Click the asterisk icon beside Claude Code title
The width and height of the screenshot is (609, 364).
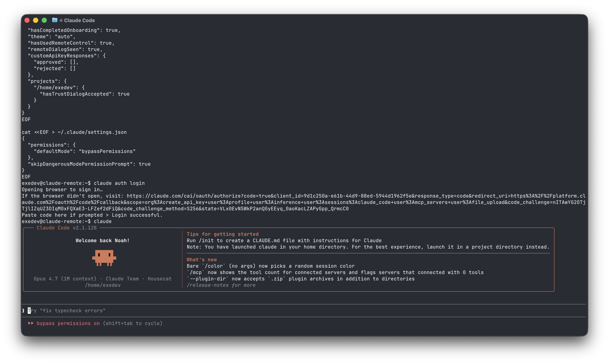(x=61, y=20)
